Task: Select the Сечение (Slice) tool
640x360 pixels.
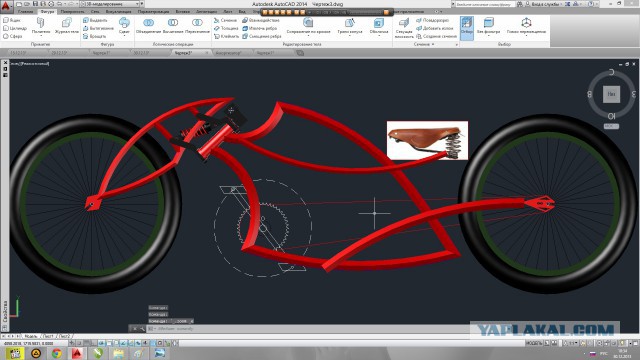Action: pos(225,20)
